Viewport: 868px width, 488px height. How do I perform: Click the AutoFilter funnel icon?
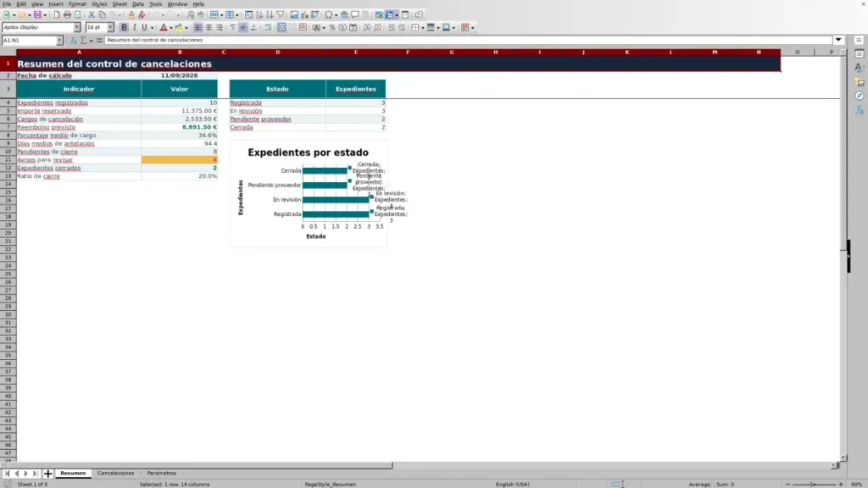(x=281, y=15)
